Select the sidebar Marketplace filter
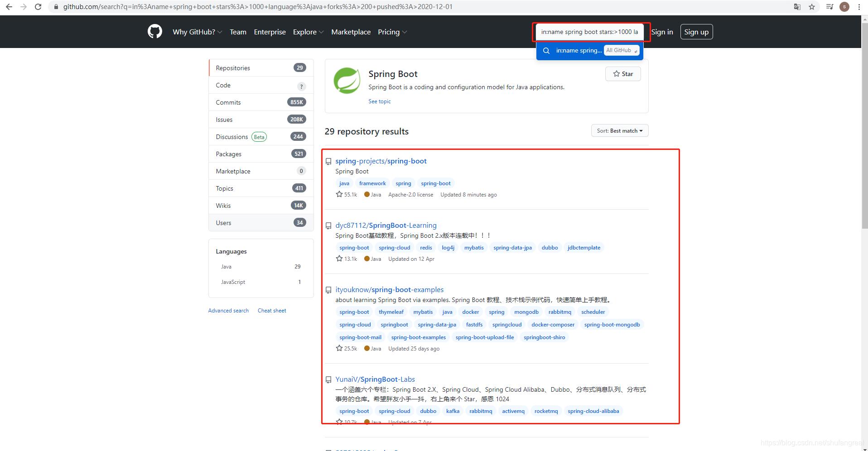Image resolution: width=868 pixels, height=451 pixels. click(x=261, y=171)
